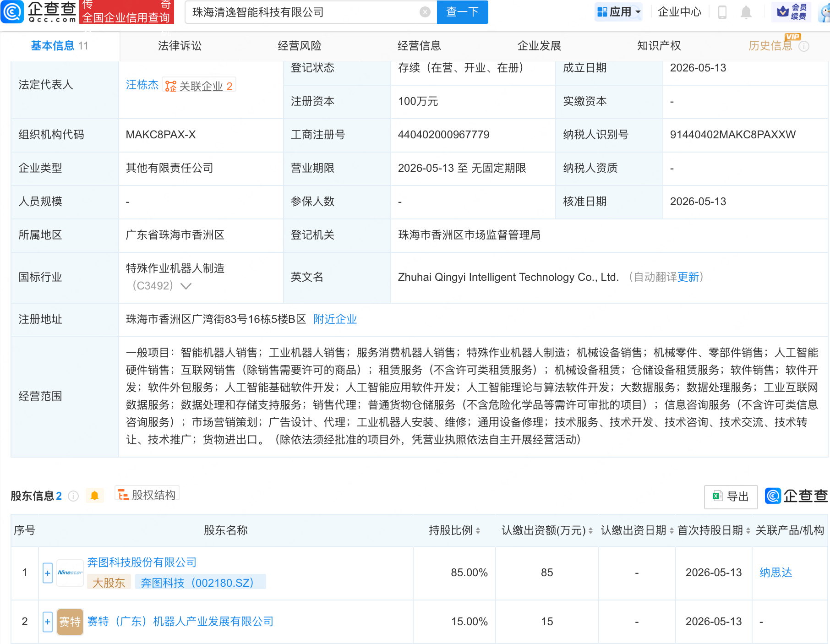
Task: Click the related enterprises icon beside 汪栋杰
Action: pyautogui.click(x=170, y=86)
